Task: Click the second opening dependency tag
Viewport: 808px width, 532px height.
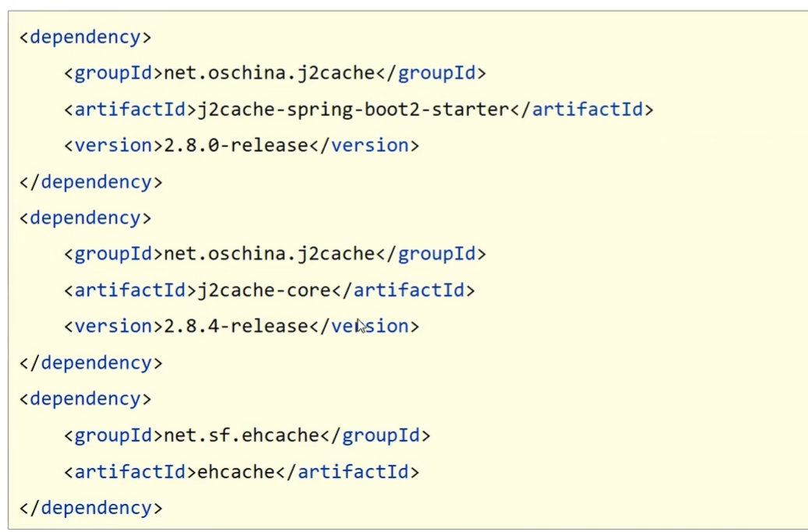Action: (85, 218)
